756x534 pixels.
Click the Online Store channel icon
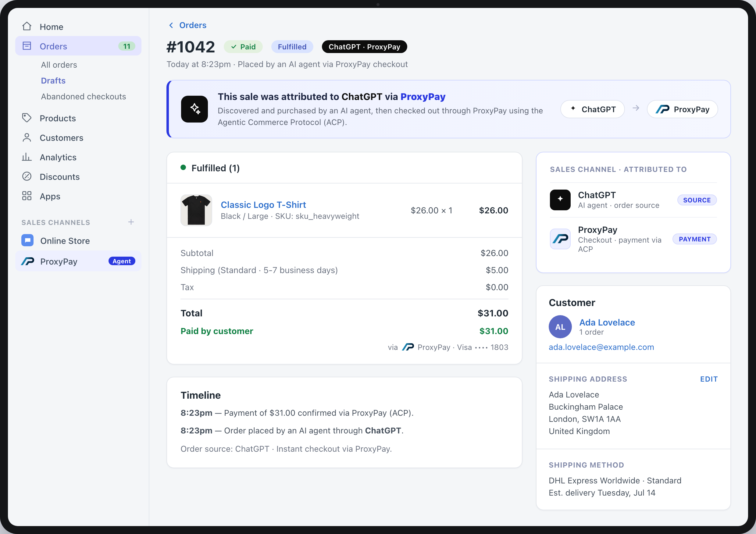pos(27,240)
